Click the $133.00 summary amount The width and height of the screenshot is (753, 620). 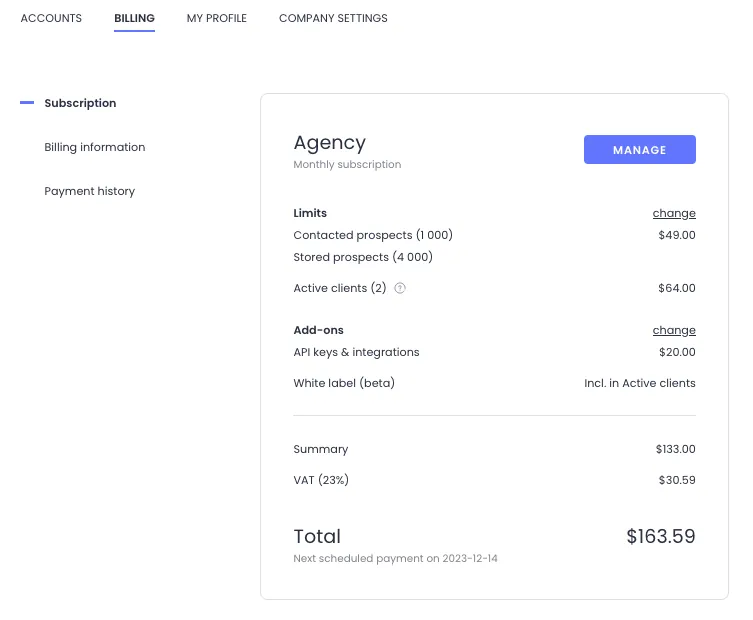676,449
